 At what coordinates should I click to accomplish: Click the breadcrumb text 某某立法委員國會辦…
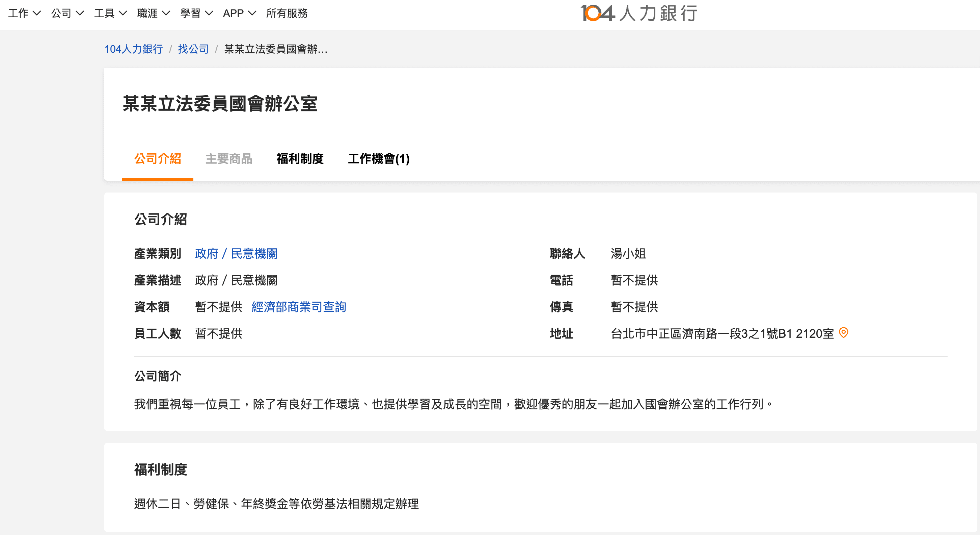pyautogui.click(x=276, y=49)
